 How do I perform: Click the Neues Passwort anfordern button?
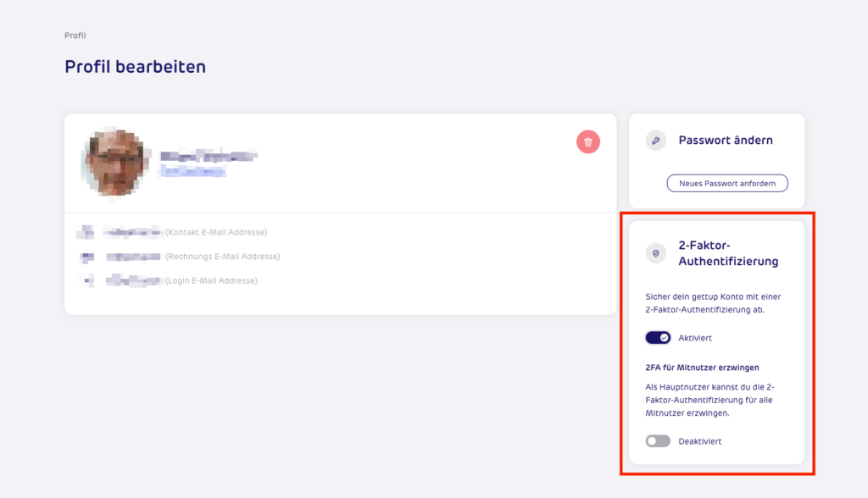[x=727, y=183]
